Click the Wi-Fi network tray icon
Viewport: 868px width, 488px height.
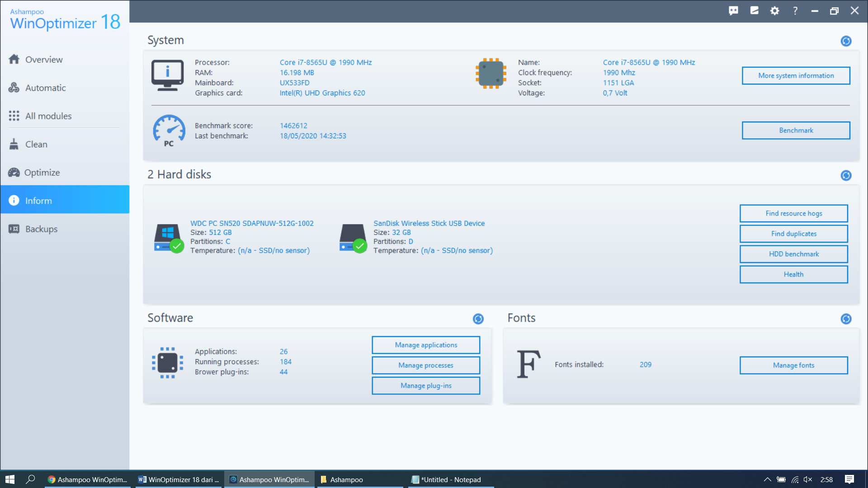(x=795, y=479)
